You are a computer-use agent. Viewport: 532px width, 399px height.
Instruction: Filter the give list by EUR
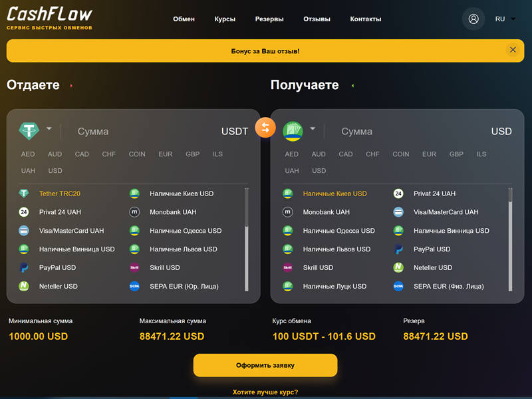pos(166,154)
